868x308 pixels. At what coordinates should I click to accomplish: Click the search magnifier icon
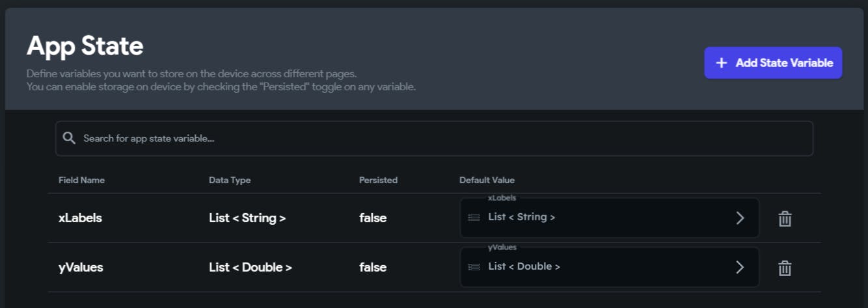point(69,138)
